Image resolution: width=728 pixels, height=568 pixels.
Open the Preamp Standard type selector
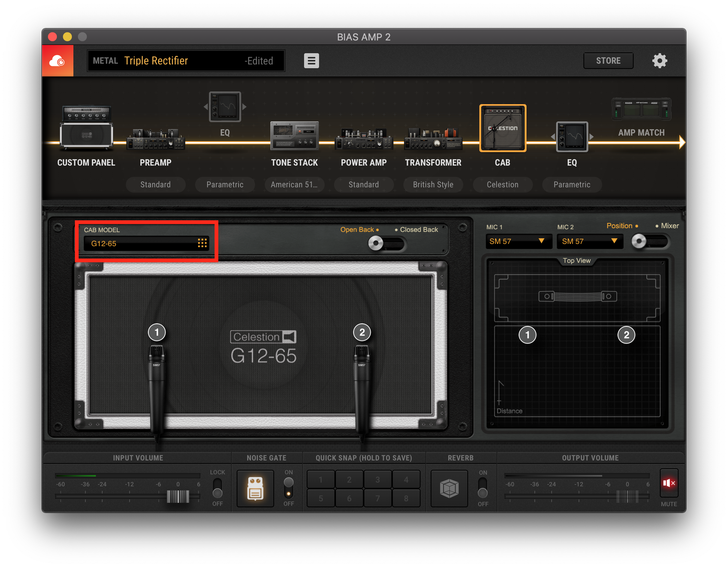pyautogui.click(x=155, y=185)
